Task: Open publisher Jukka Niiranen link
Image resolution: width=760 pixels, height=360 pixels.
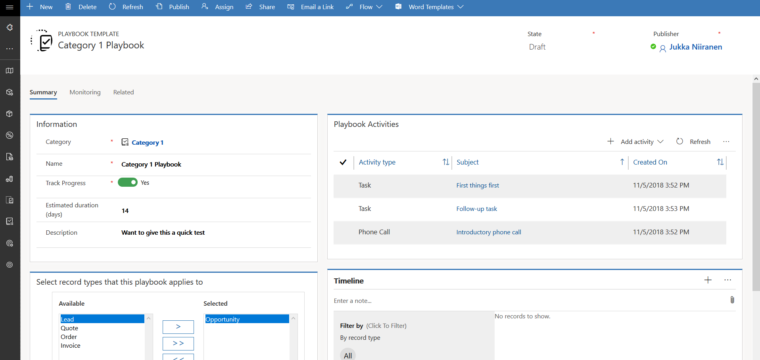Action: click(696, 47)
